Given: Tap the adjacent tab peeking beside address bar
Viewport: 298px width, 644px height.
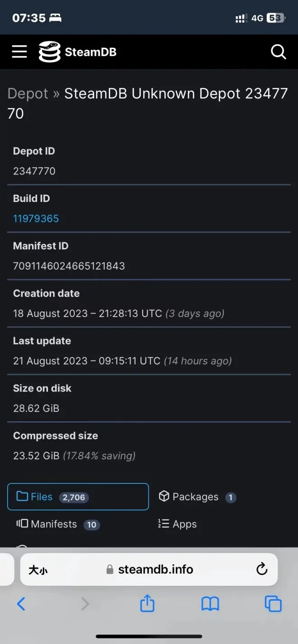Looking at the screenshot, I should click(5, 569).
